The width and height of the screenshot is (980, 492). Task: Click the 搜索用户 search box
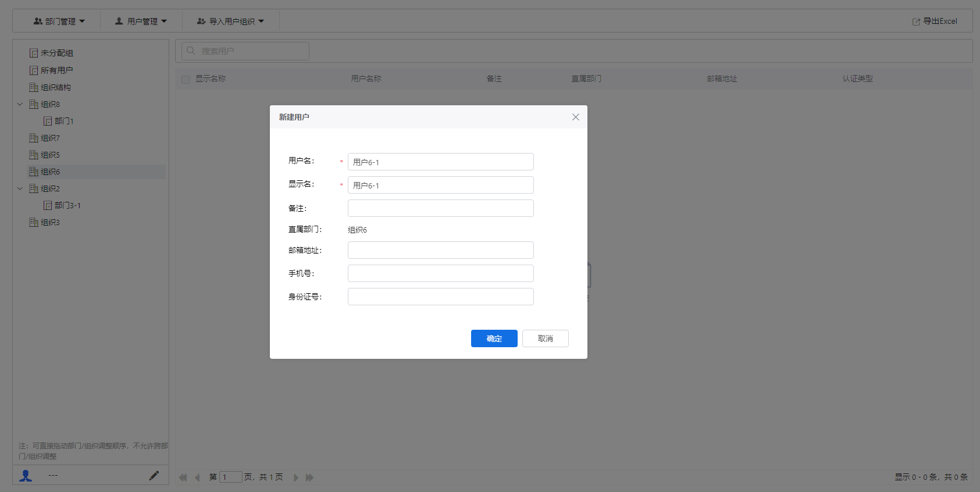[x=245, y=51]
